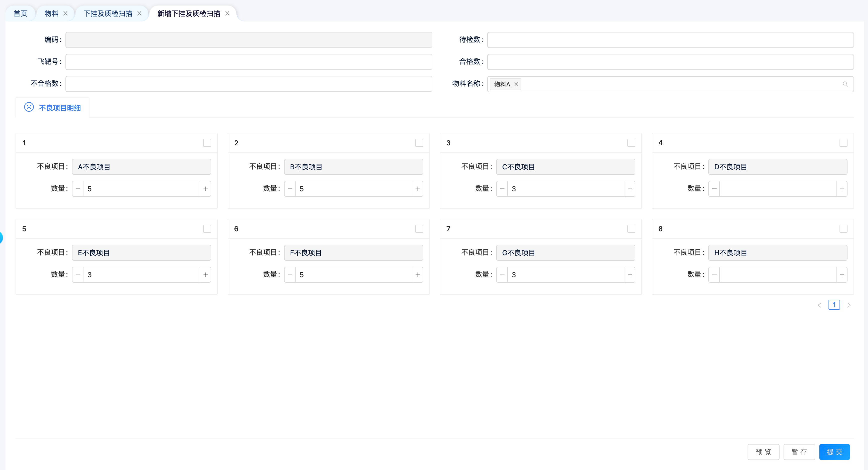Increase quantity for D不良项目
Screen dimensions: 868x470
842,189
